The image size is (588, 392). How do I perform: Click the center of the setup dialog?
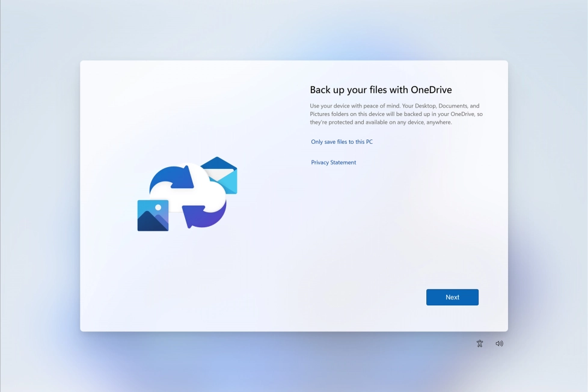click(x=294, y=195)
